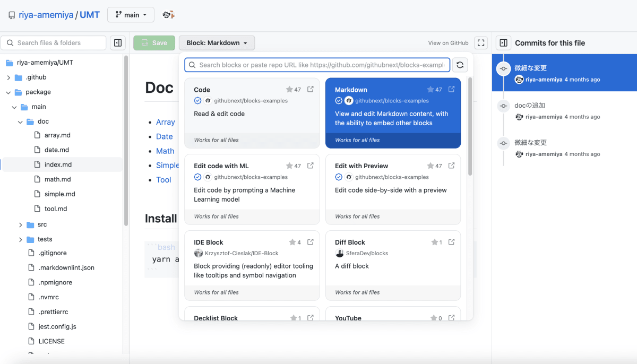Open the Decklist Block external link icon
The height and width of the screenshot is (364, 637).
311,318
